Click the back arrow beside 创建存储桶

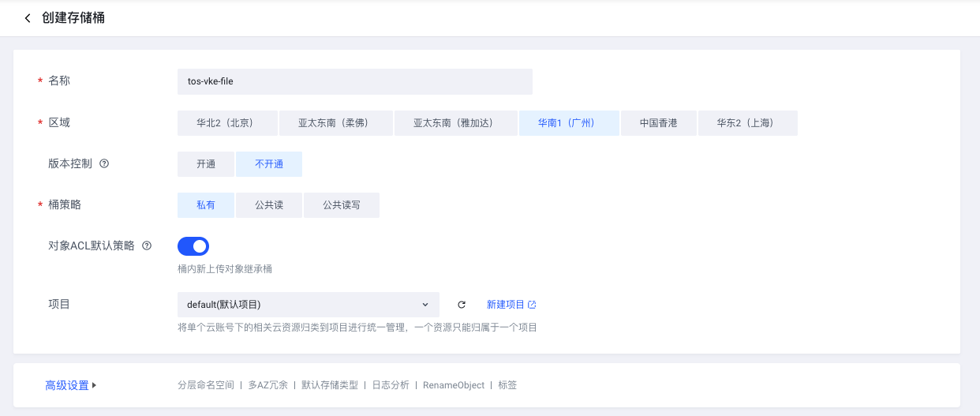pyautogui.click(x=28, y=18)
